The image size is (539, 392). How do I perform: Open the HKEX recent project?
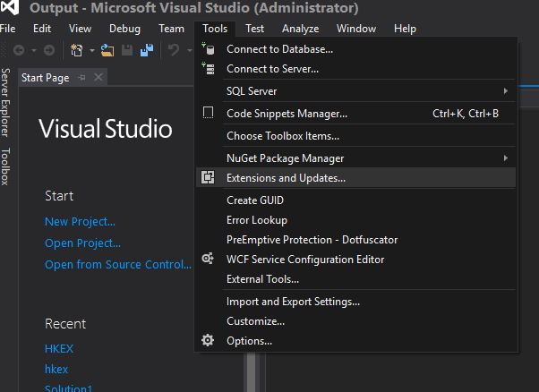(60, 348)
